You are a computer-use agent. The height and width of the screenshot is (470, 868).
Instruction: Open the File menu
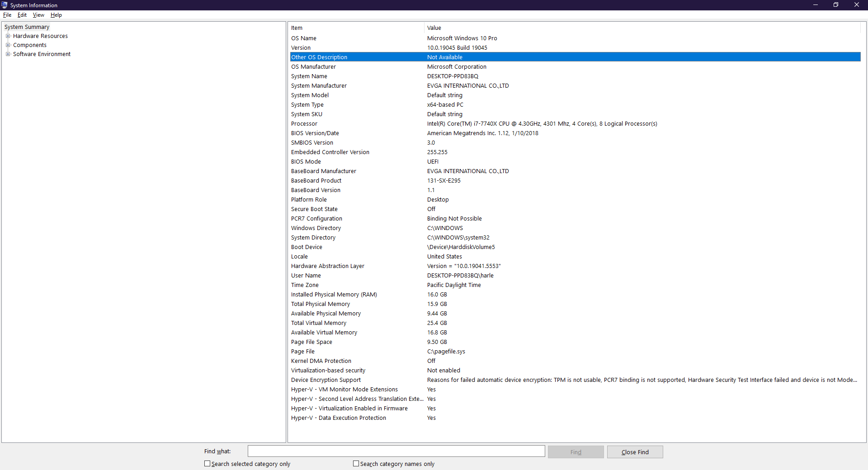click(x=7, y=15)
